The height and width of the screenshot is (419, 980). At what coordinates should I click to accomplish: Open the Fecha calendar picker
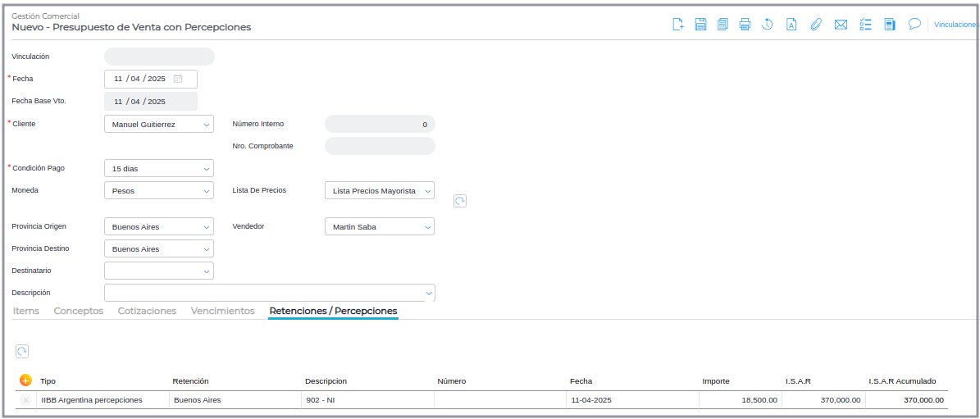click(x=178, y=80)
